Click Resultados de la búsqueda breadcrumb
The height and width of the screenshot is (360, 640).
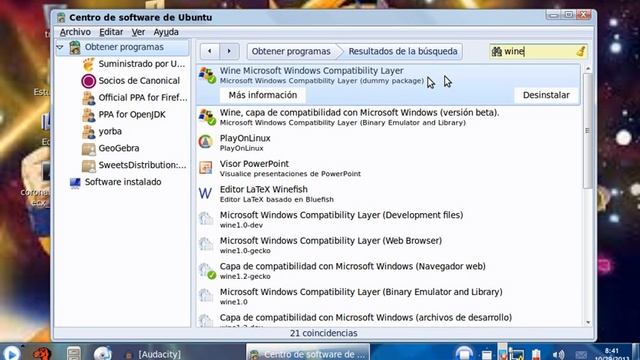402,51
